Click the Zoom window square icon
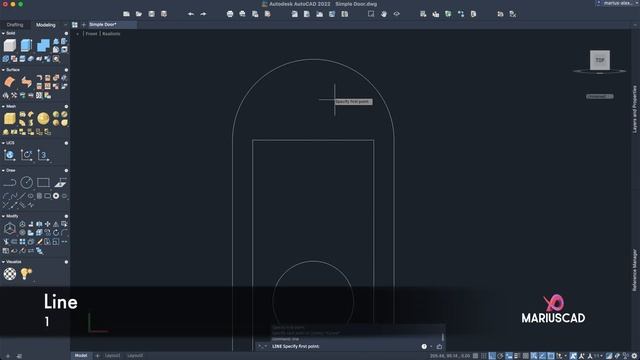The image size is (640, 360). pos(371,14)
